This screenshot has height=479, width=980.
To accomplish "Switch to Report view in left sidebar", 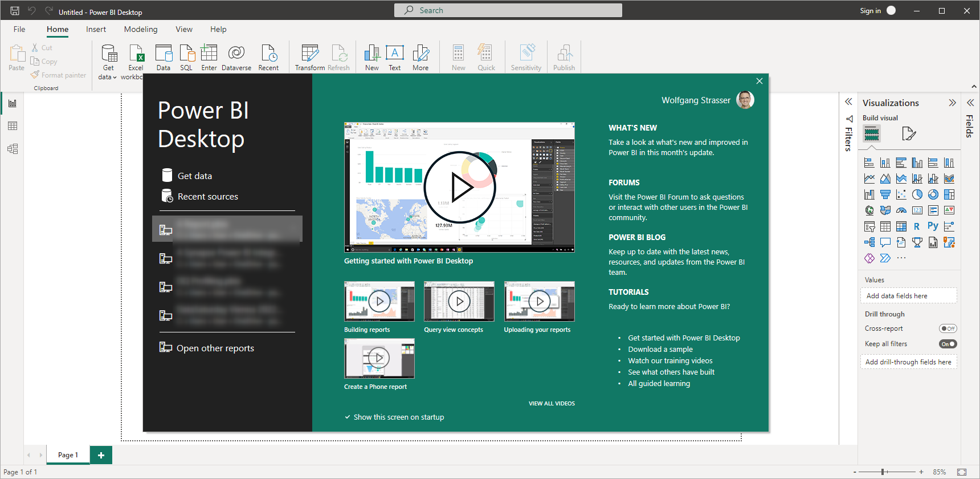I will pos(13,103).
